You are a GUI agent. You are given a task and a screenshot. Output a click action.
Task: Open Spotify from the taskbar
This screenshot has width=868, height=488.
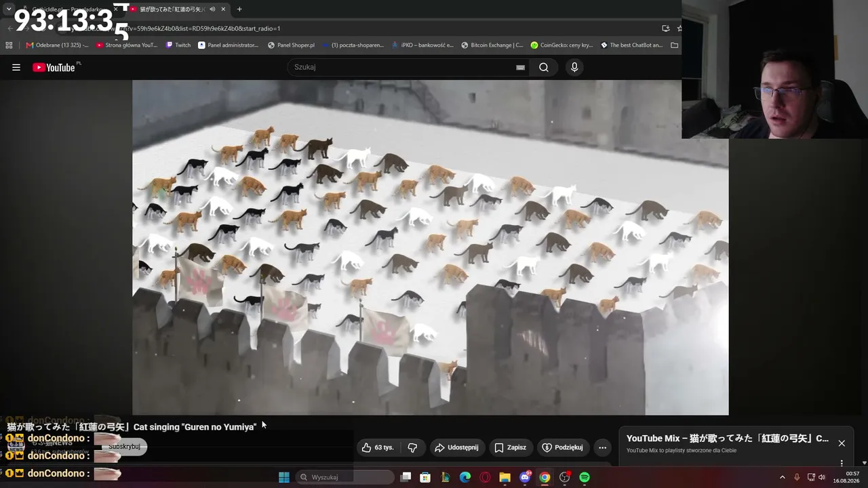coord(585,477)
